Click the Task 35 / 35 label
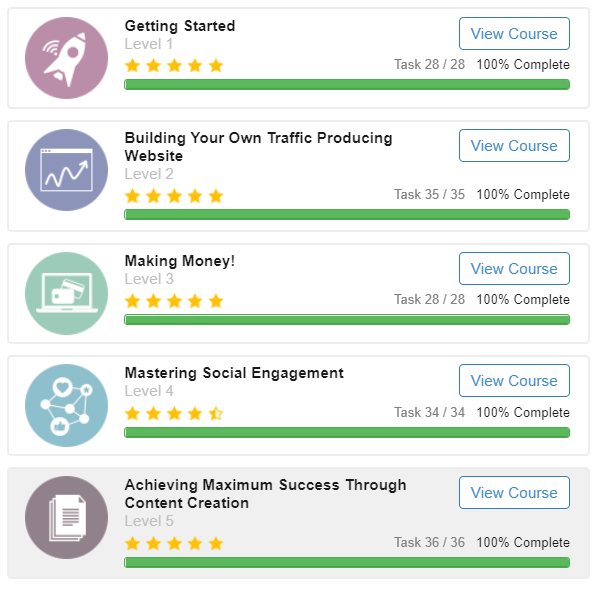598x598 pixels. click(429, 195)
